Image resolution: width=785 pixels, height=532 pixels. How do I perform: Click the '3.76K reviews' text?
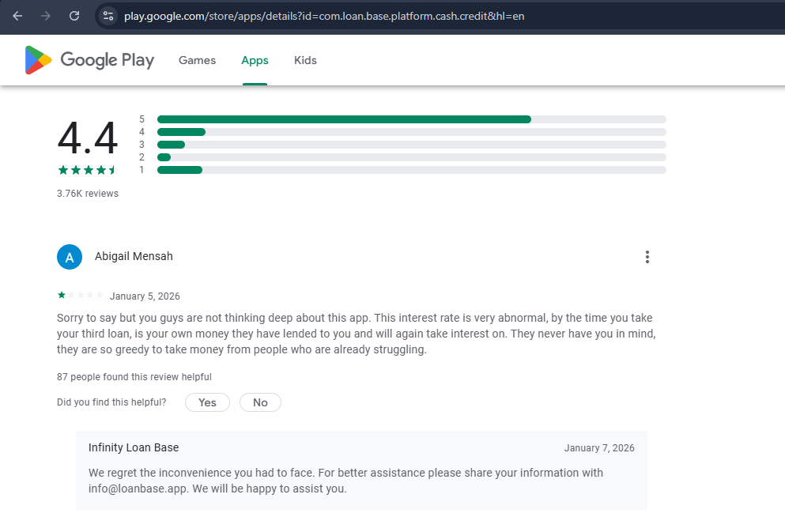point(88,194)
